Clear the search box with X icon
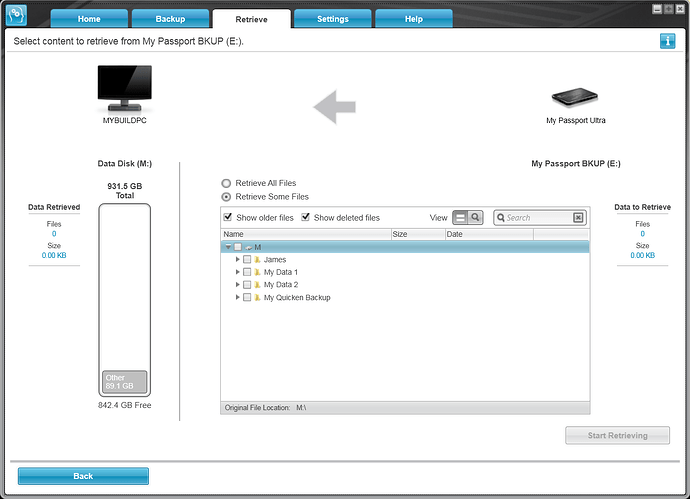Viewport: 690px width, 499px height. click(x=578, y=217)
